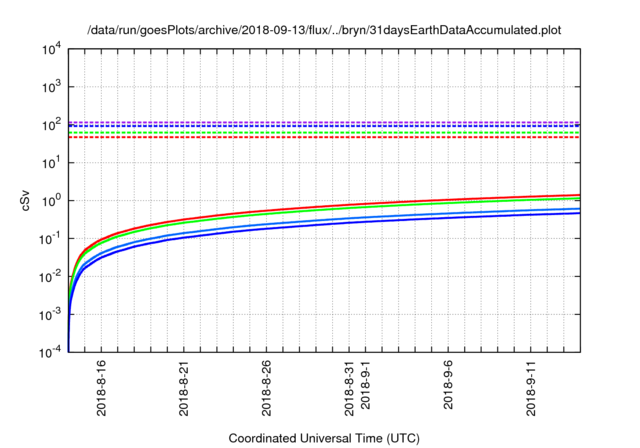640x448 pixels.
Task: Select the 10^0 y-axis tick label
Action: pyautogui.click(x=51, y=200)
